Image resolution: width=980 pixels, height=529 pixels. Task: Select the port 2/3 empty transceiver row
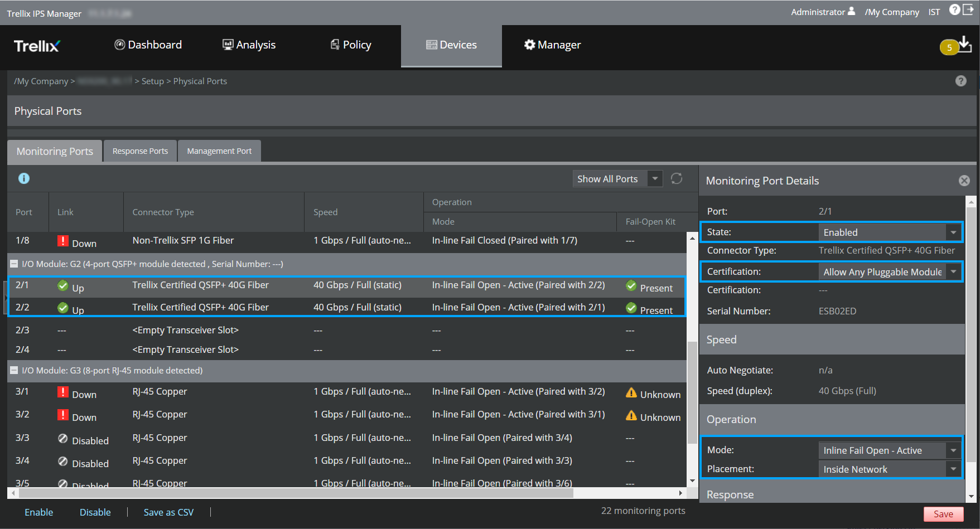tap(347, 331)
